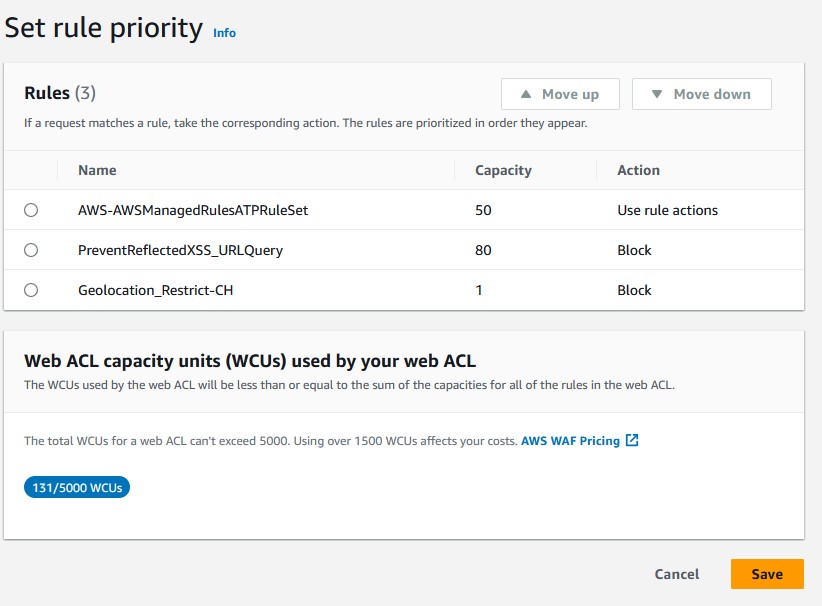Click capacity value 50
This screenshot has height=606, width=822.
(x=483, y=210)
